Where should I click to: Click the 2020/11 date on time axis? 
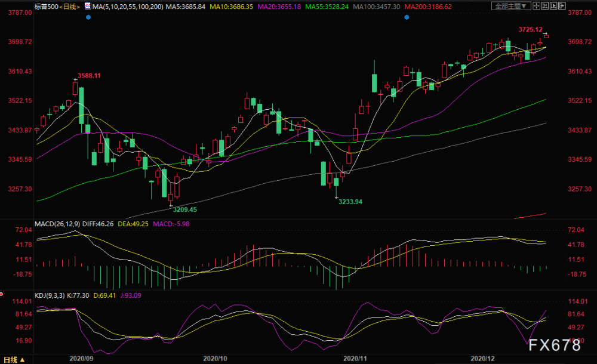pyautogui.click(x=355, y=358)
